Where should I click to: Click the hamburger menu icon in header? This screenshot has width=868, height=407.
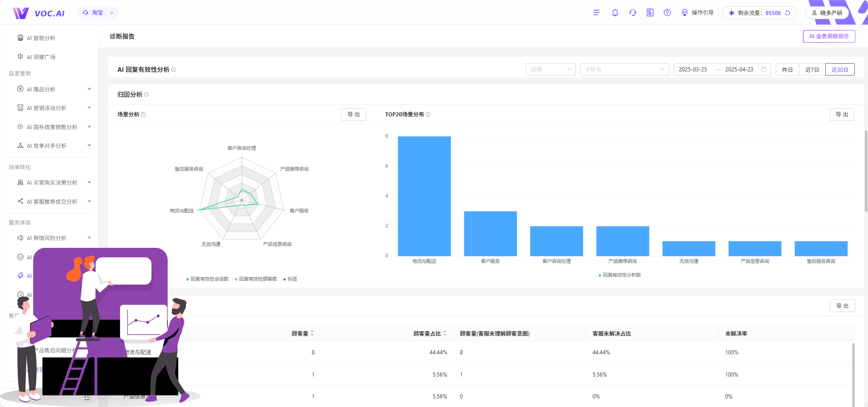(x=596, y=13)
